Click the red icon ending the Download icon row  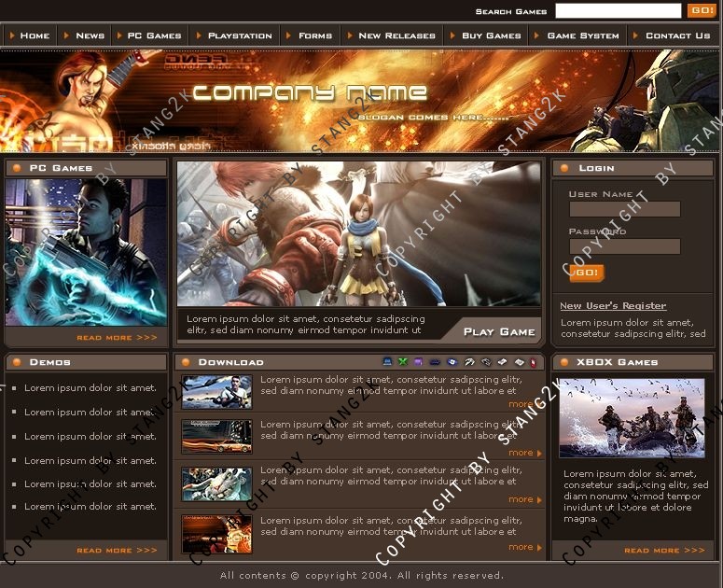(533, 362)
